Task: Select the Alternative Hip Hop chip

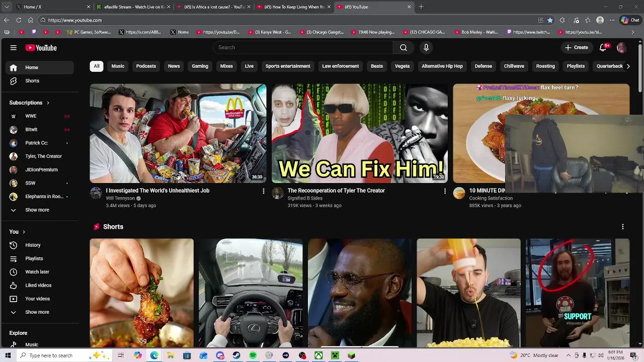Action: point(442,66)
